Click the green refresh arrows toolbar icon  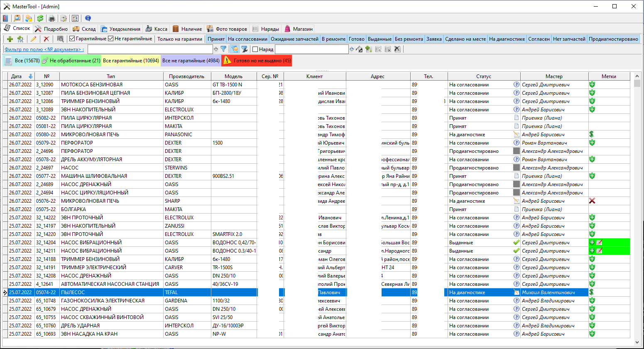(40, 18)
